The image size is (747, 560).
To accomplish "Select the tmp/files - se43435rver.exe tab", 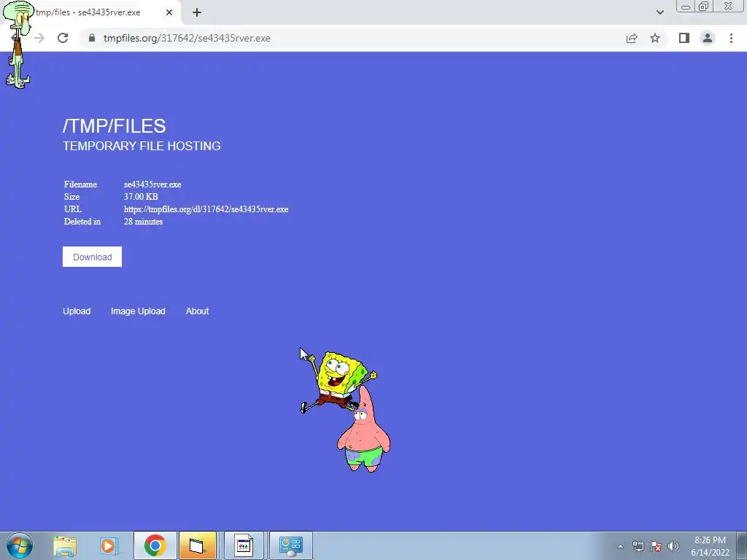I will 90,12.
